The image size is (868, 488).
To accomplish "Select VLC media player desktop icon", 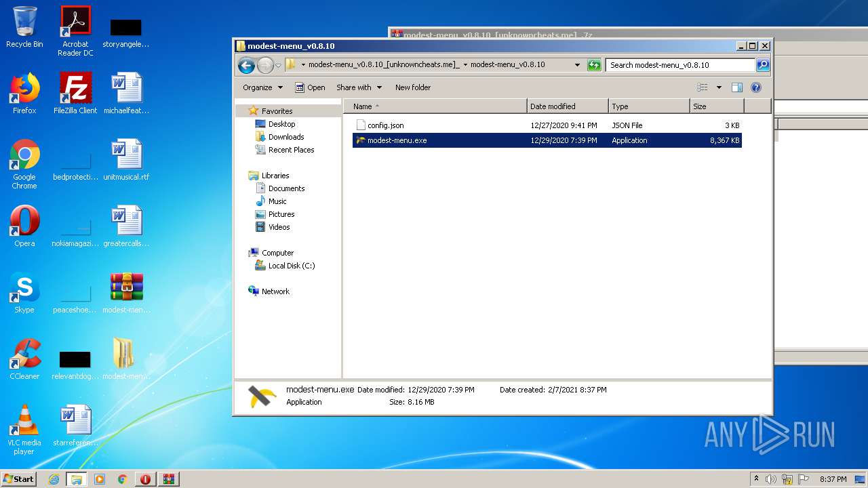I will [24, 429].
